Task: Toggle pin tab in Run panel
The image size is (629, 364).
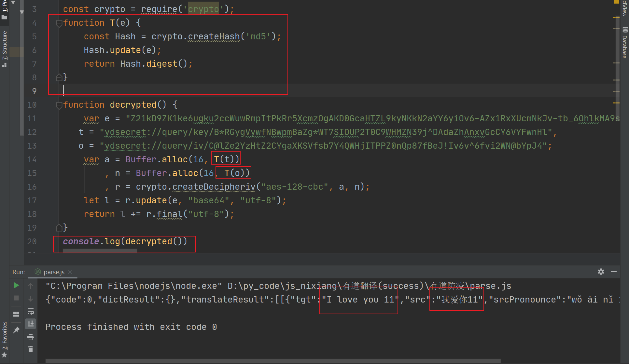Action: (x=16, y=330)
